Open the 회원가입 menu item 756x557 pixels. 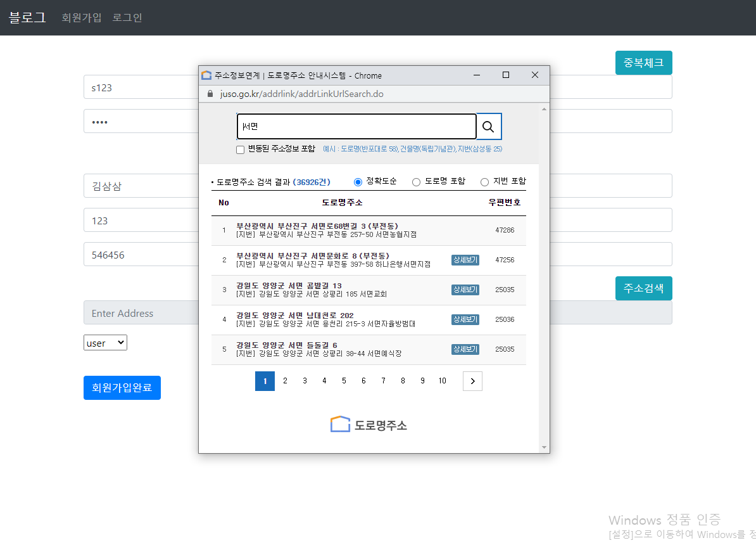click(x=81, y=18)
